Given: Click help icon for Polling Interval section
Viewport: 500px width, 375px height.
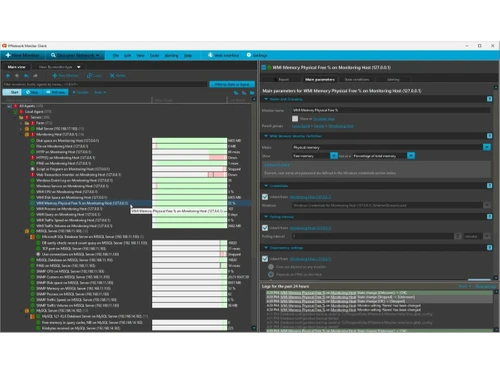Looking at the screenshot, I should (489, 217).
